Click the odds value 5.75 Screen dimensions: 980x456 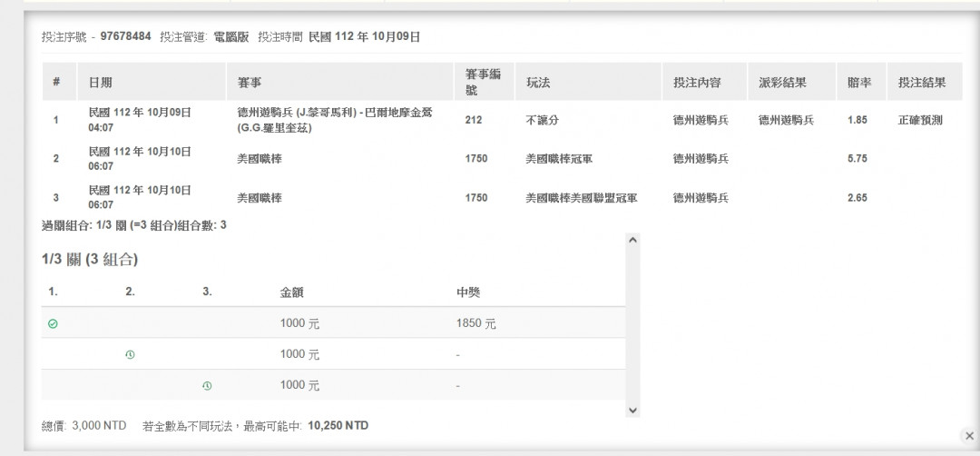(x=857, y=159)
